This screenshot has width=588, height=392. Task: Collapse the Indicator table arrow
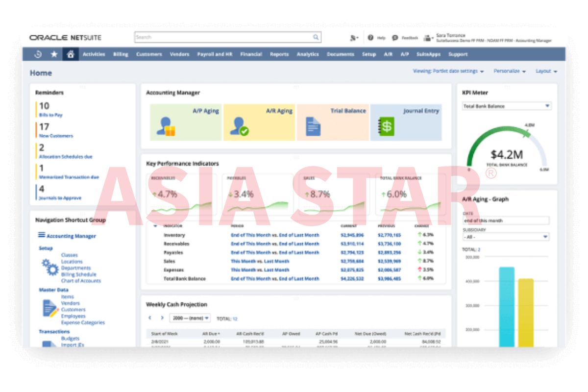click(x=155, y=226)
